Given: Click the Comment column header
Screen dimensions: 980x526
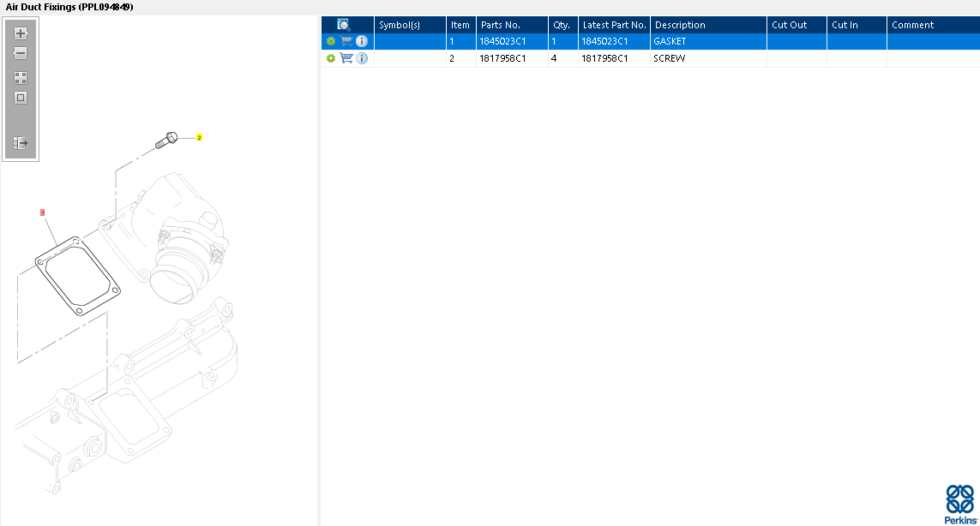Looking at the screenshot, I should coord(934,25).
